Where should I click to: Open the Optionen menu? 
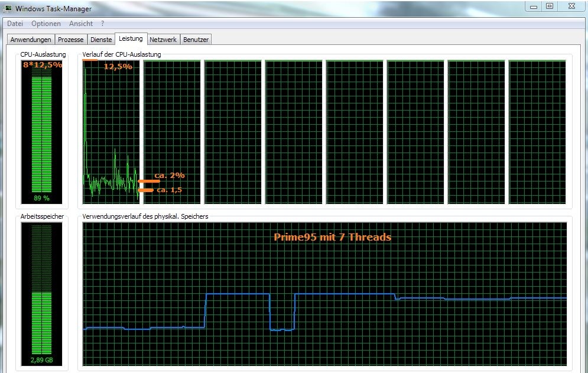[46, 24]
